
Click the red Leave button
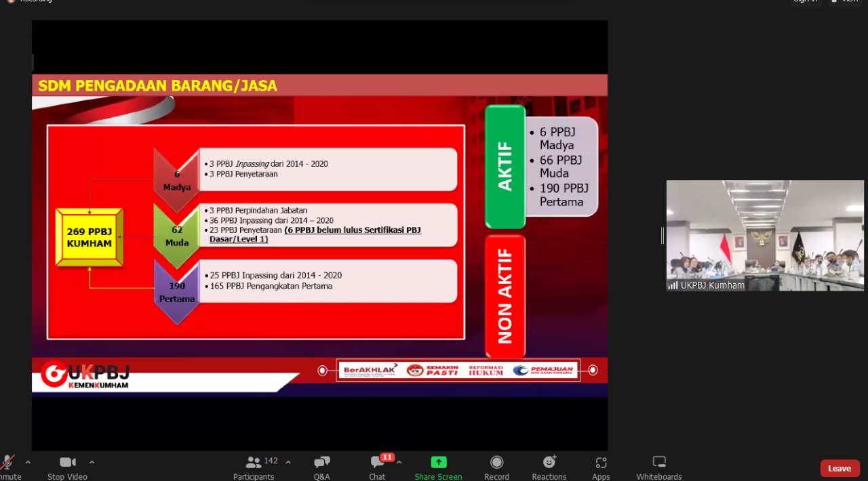pos(840,468)
